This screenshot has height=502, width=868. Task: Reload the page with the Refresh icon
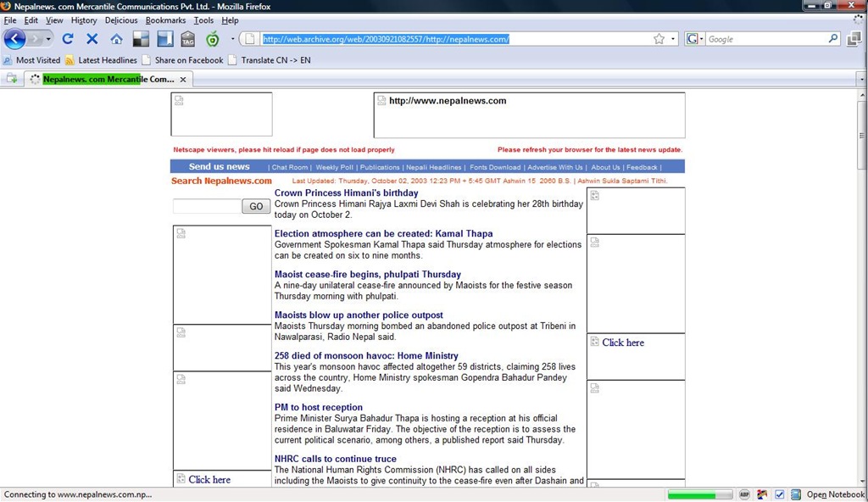pyautogui.click(x=68, y=39)
